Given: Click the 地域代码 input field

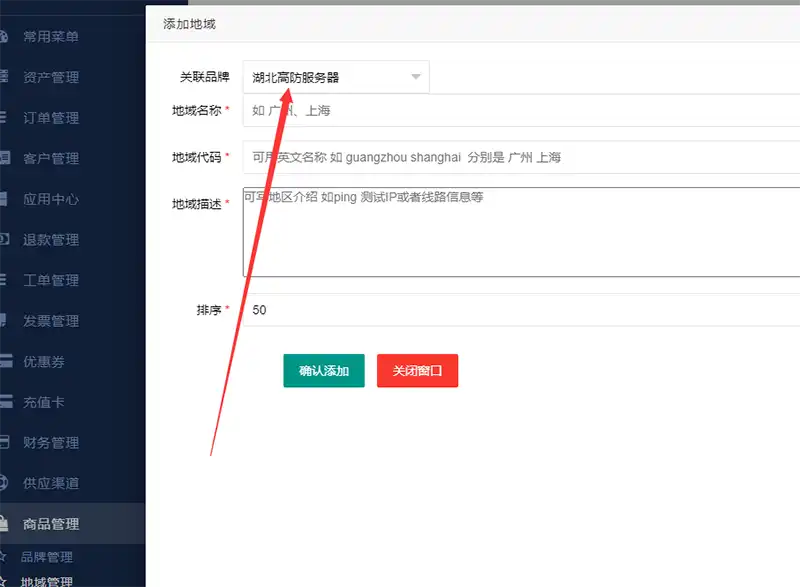Looking at the screenshot, I should coord(520,157).
